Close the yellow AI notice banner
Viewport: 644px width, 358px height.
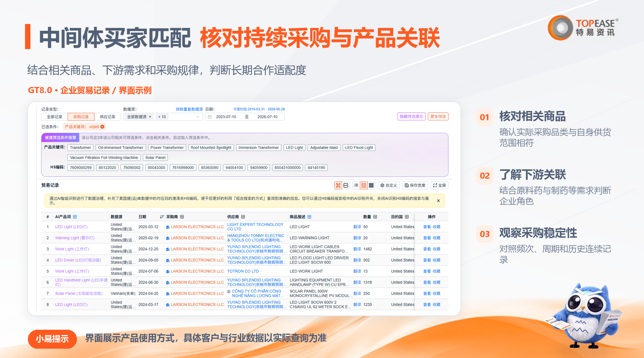(438, 200)
